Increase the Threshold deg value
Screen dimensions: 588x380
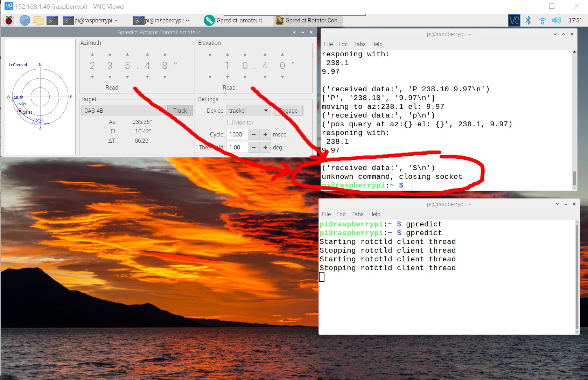(265, 147)
